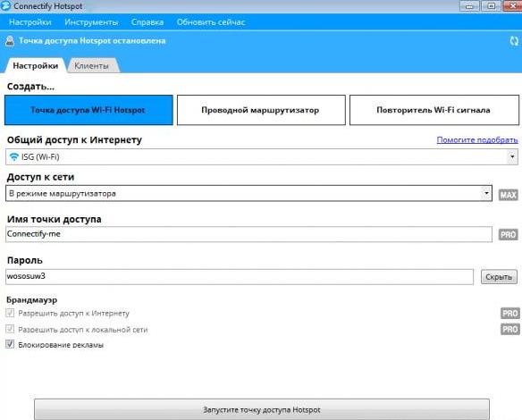The width and height of the screenshot is (522, 420).
Task: Click the 'Брандмауэр' section label
Action: (32, 300)
